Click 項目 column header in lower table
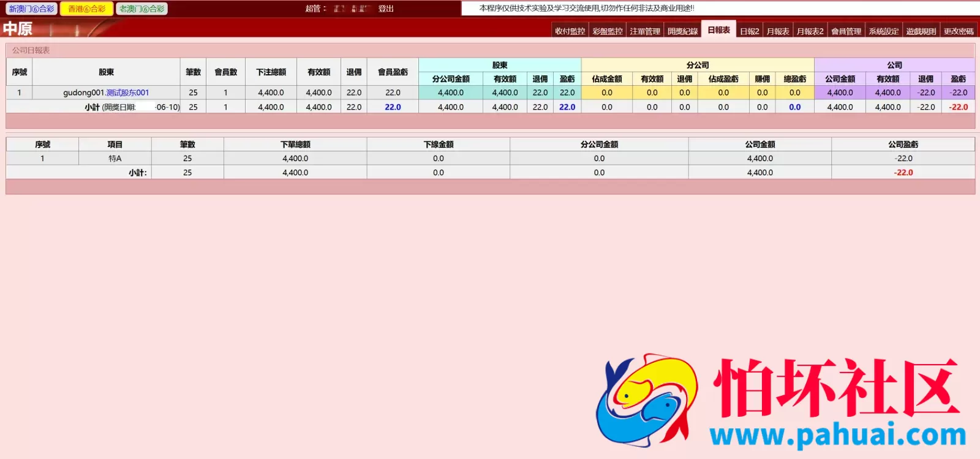Screen dimensions: 980x459 pyautogui.click(x=115, y=145)
